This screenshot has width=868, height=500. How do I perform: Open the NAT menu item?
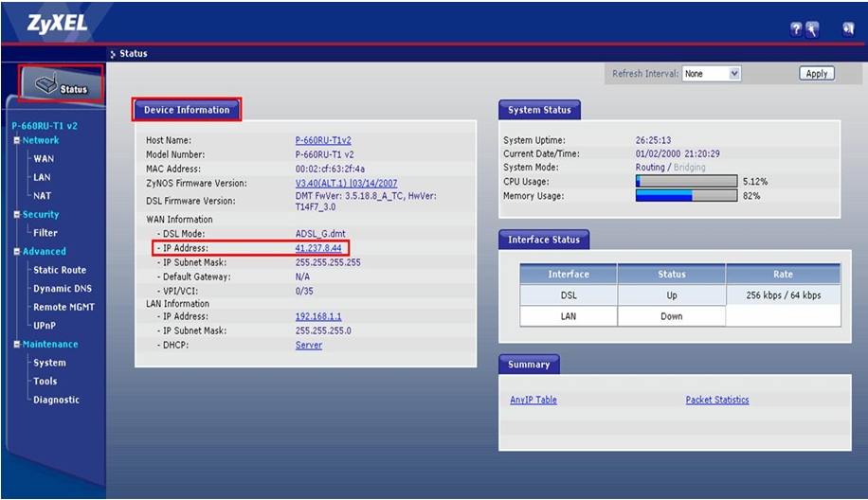point(42,196)
